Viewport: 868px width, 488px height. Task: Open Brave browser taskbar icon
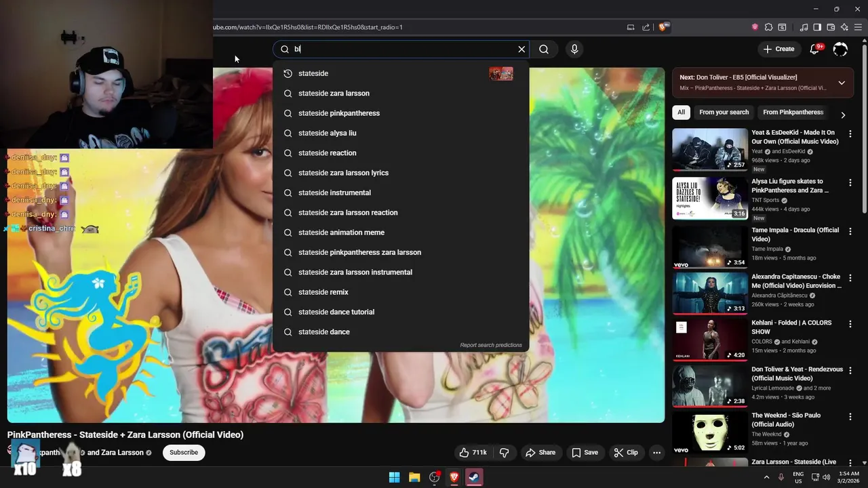click(454, 477)
